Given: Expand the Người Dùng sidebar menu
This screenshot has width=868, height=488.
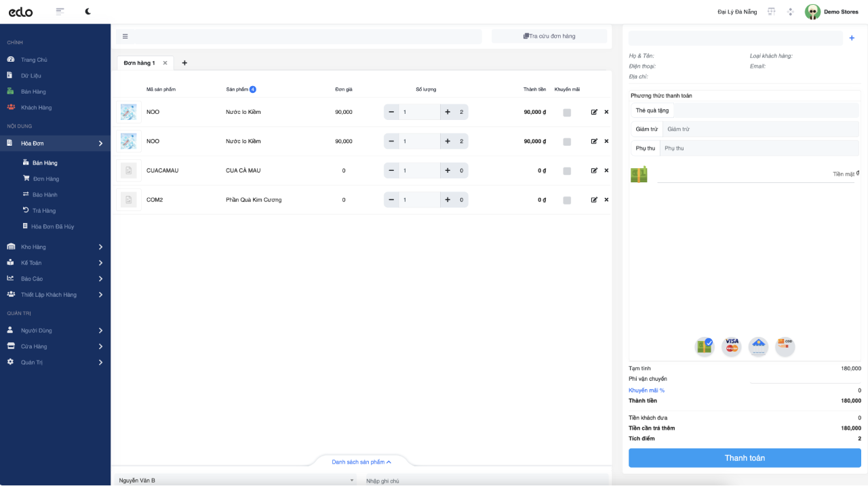Looking at the screenshot, I should point(55,331).
